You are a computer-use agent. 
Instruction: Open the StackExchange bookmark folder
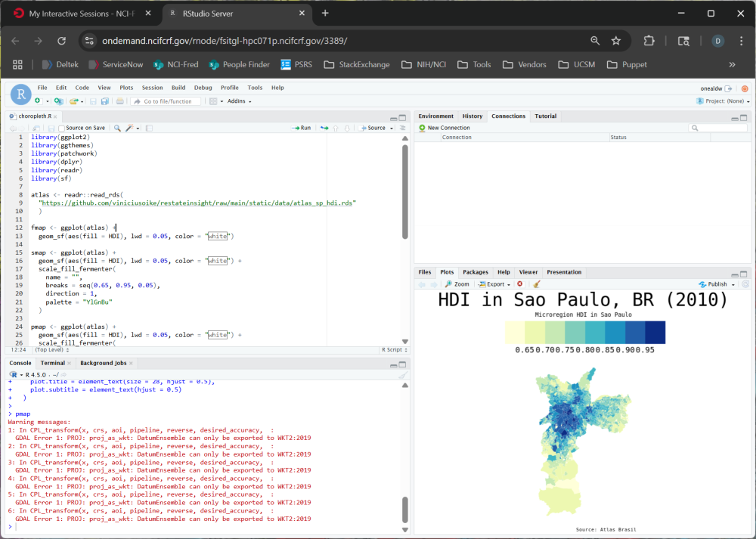357,64
